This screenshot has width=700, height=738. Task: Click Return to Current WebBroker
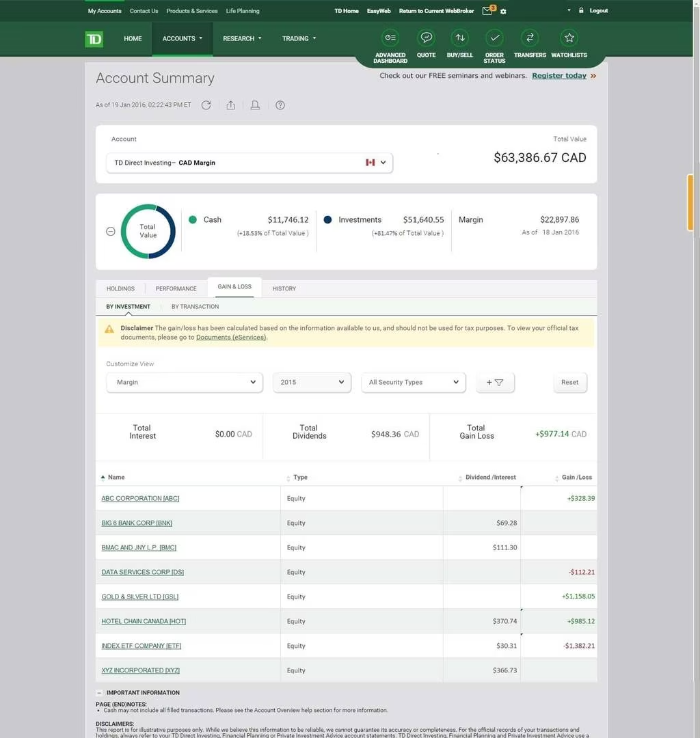[x=436, y=11]
